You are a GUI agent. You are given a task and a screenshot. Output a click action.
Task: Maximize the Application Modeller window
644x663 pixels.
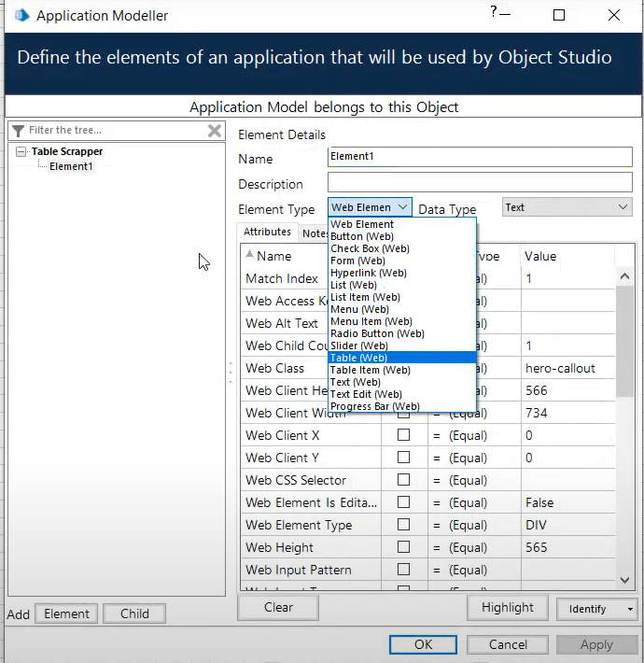click(x=559, y=15)
